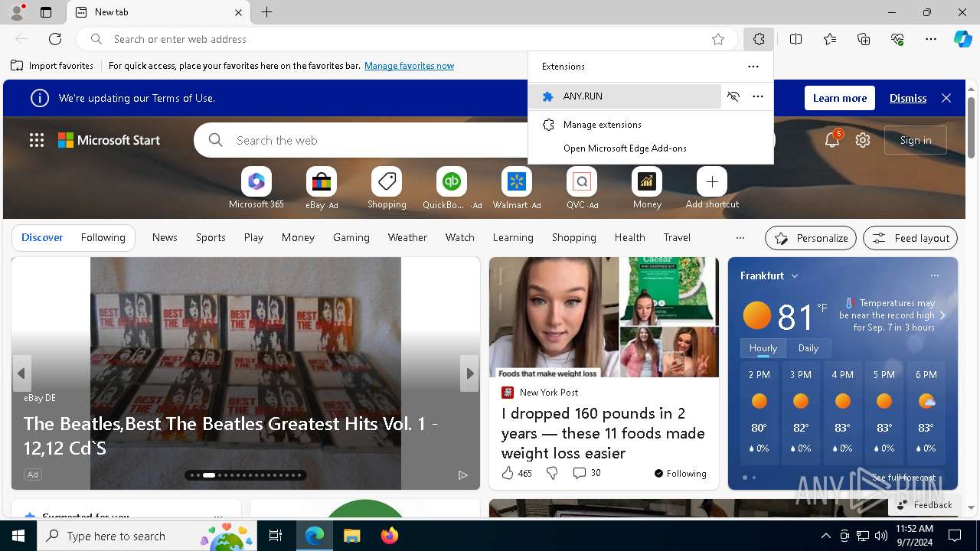Switch weather to Daily view

[808, 347]
